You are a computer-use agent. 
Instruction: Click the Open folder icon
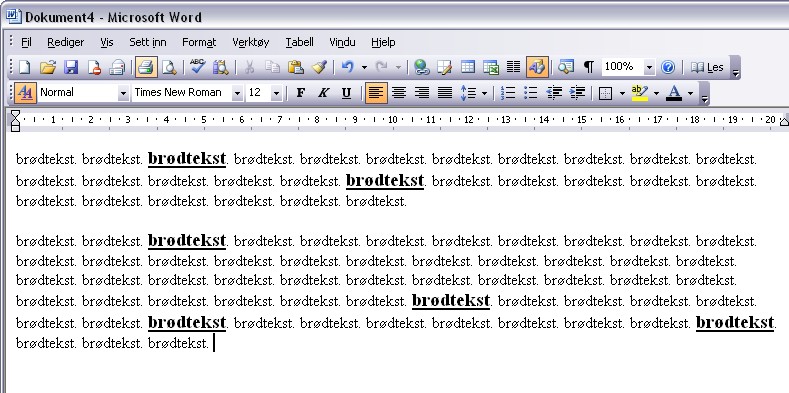[x=47, y=67]
